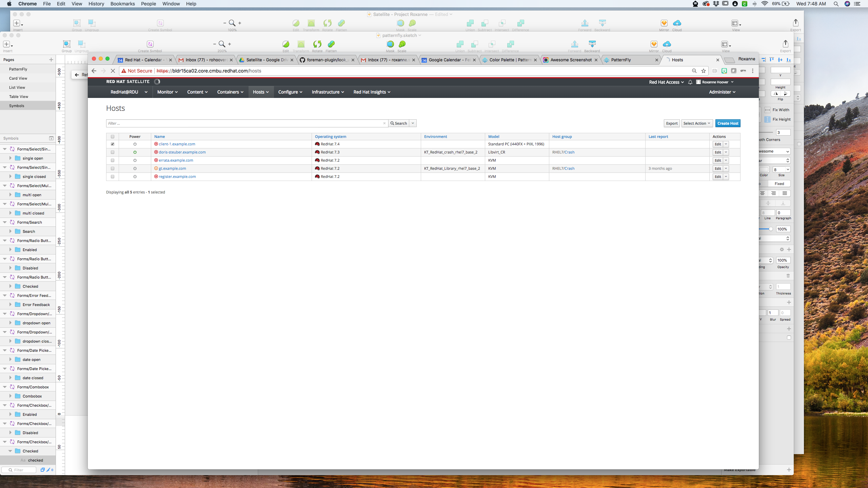Click the Cloud upload icon
Image resolution: width=868 pixels, height=488 pixels.
point(667,44)
